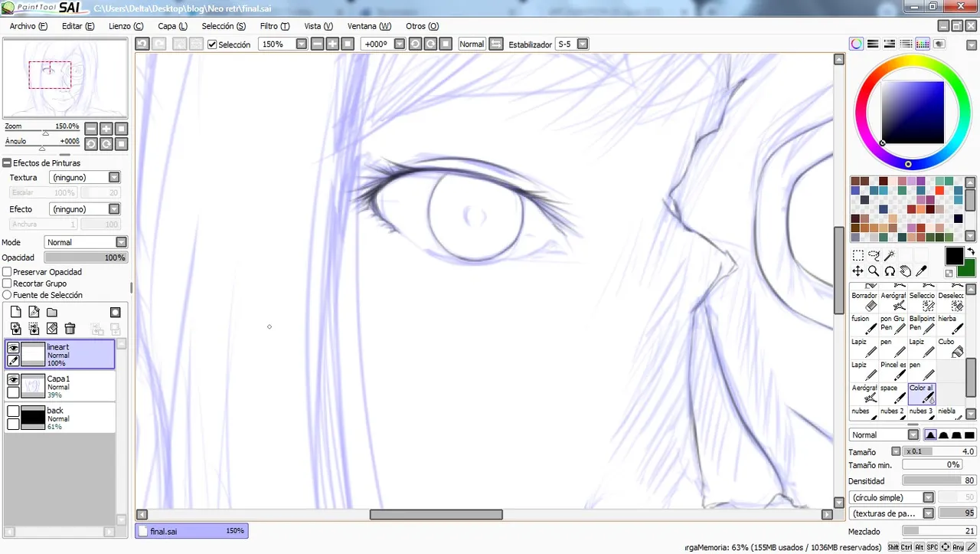Select the rotate canvas tool

[890, 271]
